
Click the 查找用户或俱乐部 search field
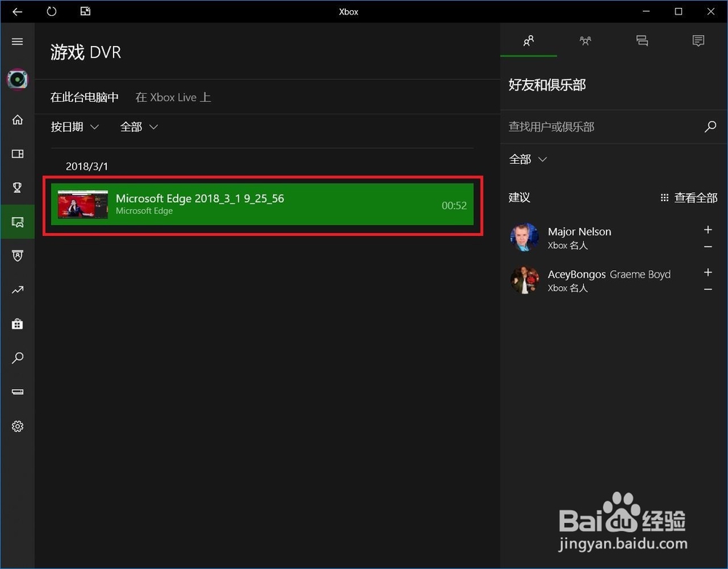click(604, 127)
